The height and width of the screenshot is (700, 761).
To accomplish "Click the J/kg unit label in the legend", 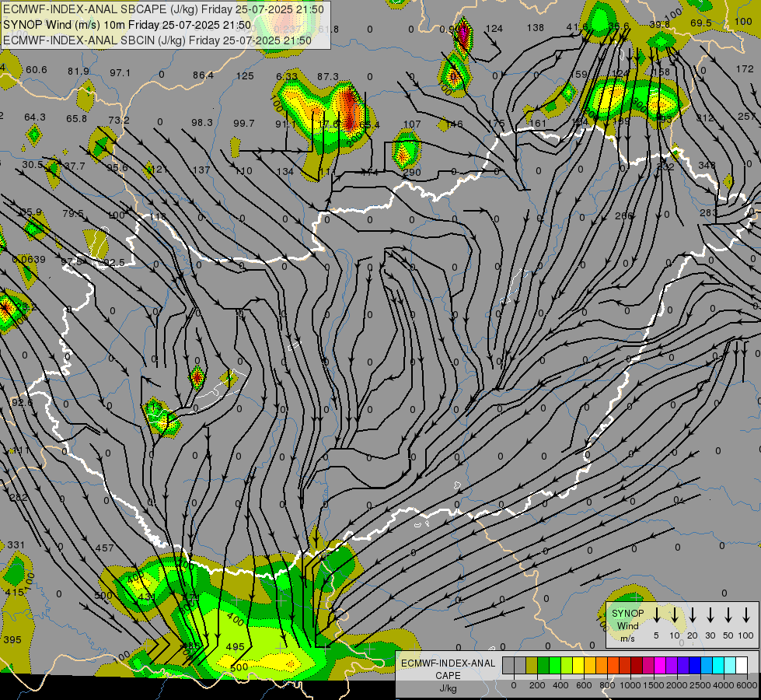I will click(448, 688).
